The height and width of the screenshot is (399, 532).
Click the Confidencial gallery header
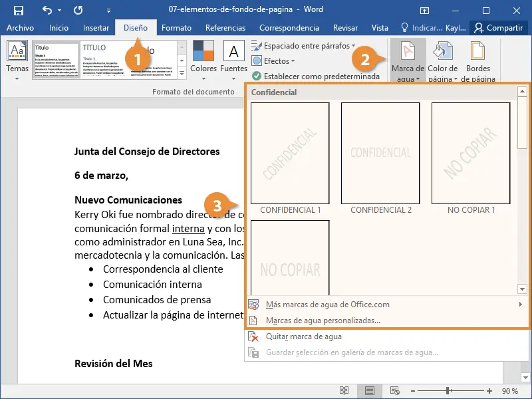274,92
